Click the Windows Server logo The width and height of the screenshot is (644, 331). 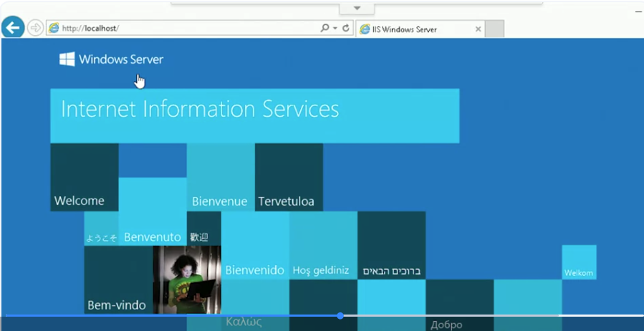111,59
